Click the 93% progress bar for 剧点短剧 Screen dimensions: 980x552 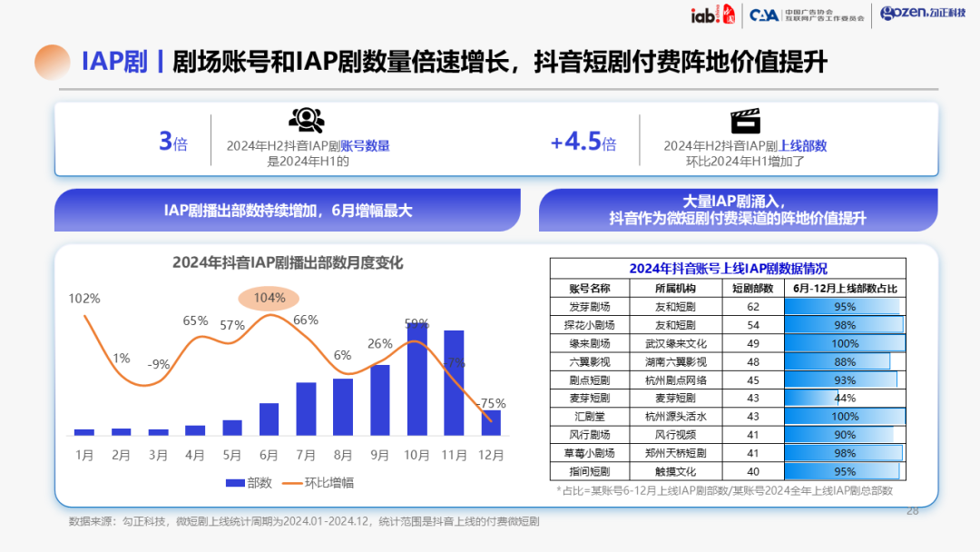840,380
